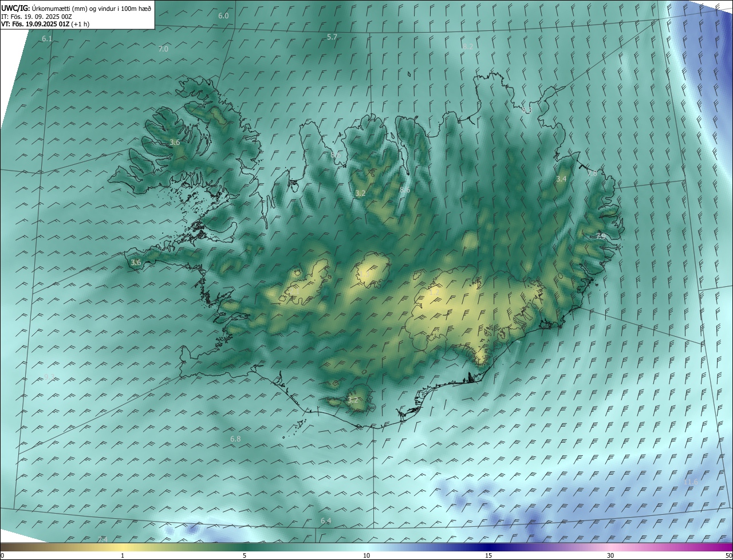Screen dimensions: 733x560
Task: Click the '7.0' value on the map
Action: (x=163, y=49)
